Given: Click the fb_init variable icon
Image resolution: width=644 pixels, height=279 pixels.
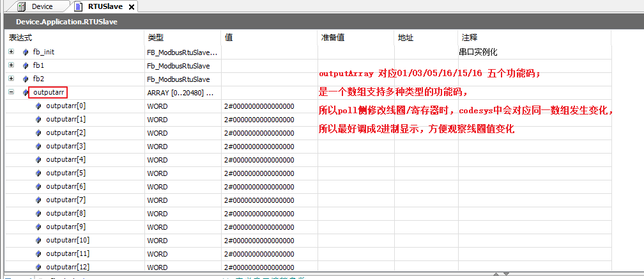Looking at the screenshot, I should (x=26, y=52).
